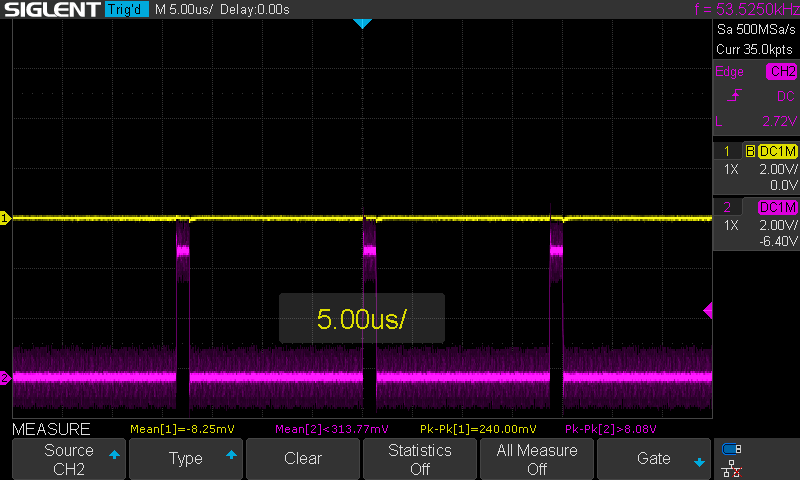Click the disconnected LAN network icon

tap(731, 469)
